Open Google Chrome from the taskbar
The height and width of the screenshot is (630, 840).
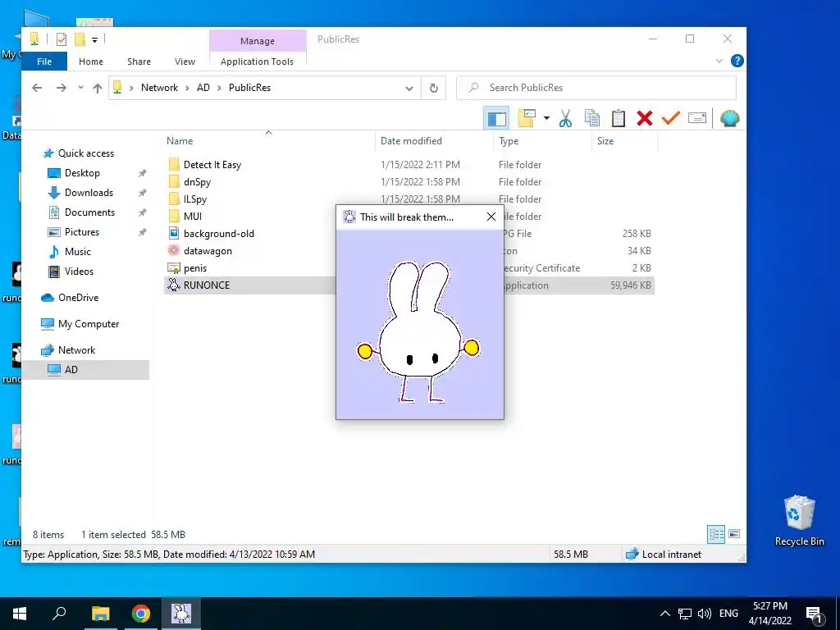click(x=141, y=614)
